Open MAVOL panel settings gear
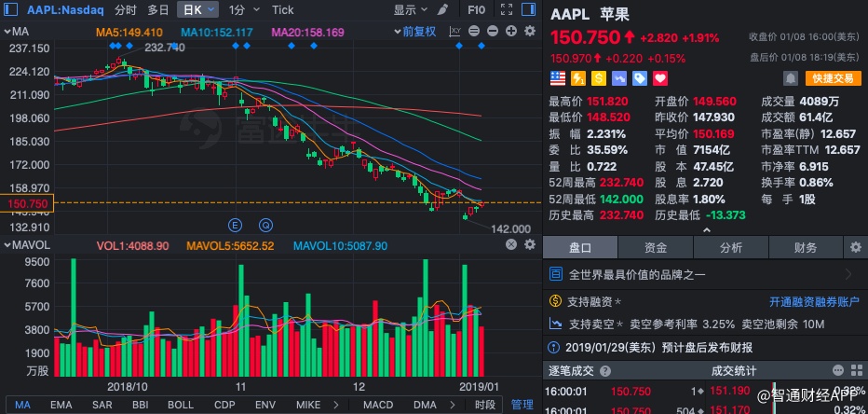The height and width of the screenshot is (414, 868). tap(530, 244)
